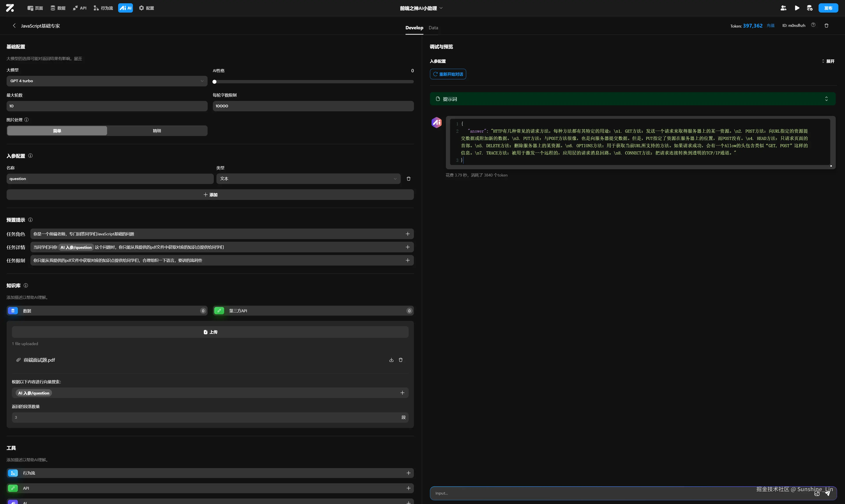Open the 文本 type dropdown

coord(308,179)
